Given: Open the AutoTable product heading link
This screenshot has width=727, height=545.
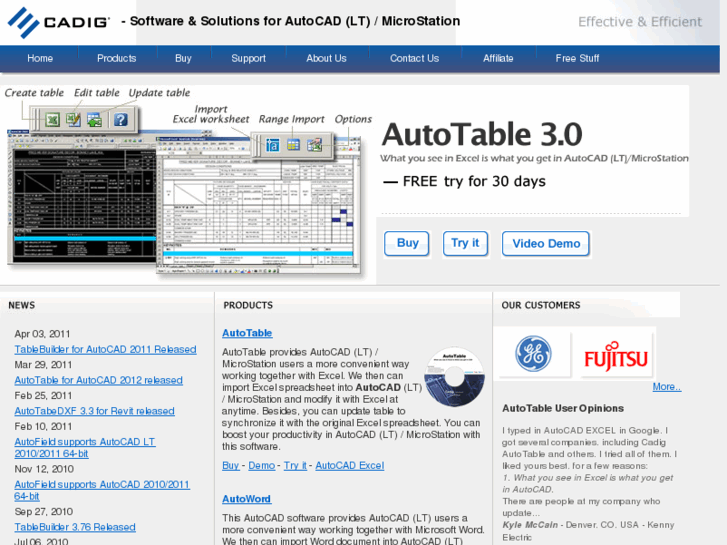Looking at the screenshot, I should [x=247, y=333].
